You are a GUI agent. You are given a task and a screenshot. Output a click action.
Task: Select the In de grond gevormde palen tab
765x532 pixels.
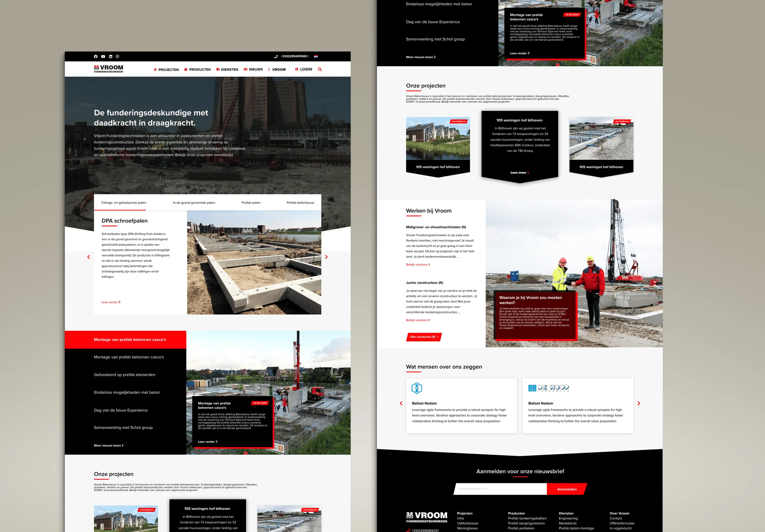[x=194, y=202]
